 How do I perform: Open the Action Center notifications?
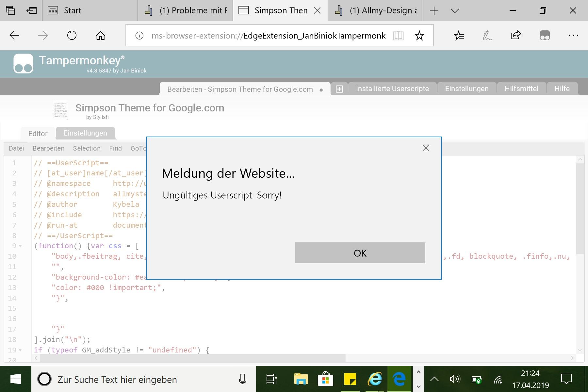pos(566,379)
